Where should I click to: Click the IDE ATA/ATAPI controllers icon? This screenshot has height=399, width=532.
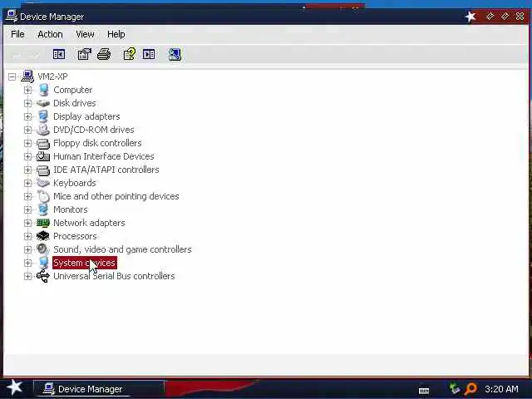click(x=43, y=170)
